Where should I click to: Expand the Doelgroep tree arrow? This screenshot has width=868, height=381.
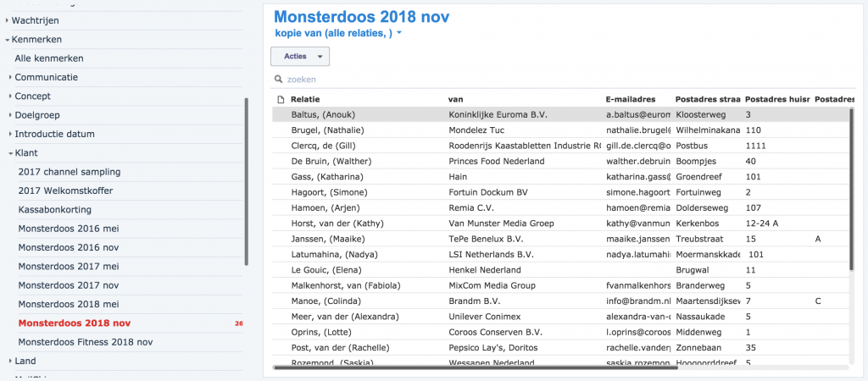pos(10,115)
